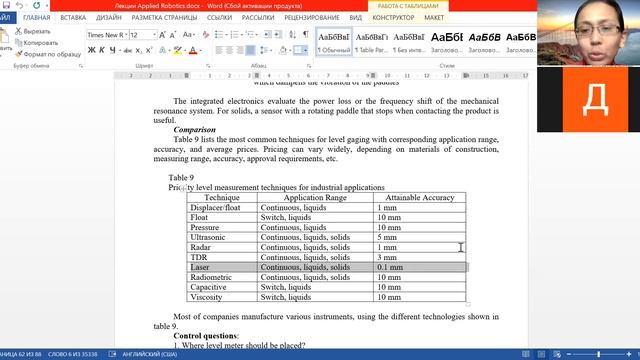Click the Radiometric table cell
Viewport: 640px width, 360px height.
222,277
